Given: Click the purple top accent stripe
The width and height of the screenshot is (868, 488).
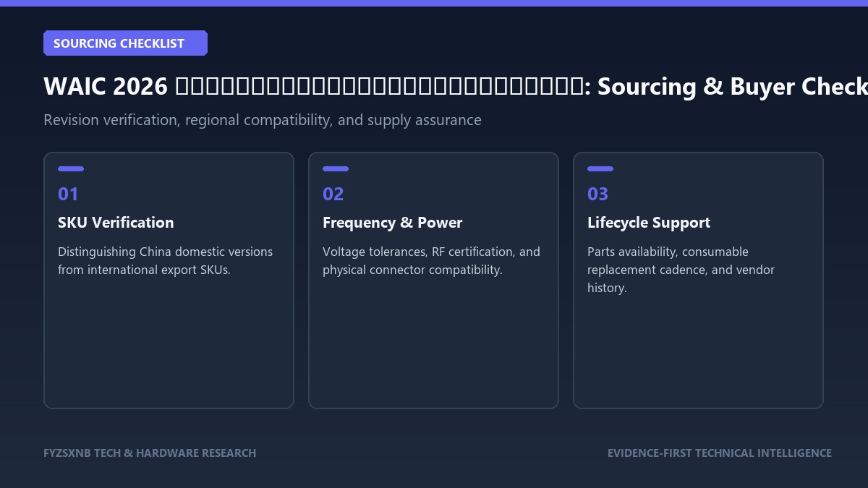Looking at the screenshot, I should coord(434,3).
